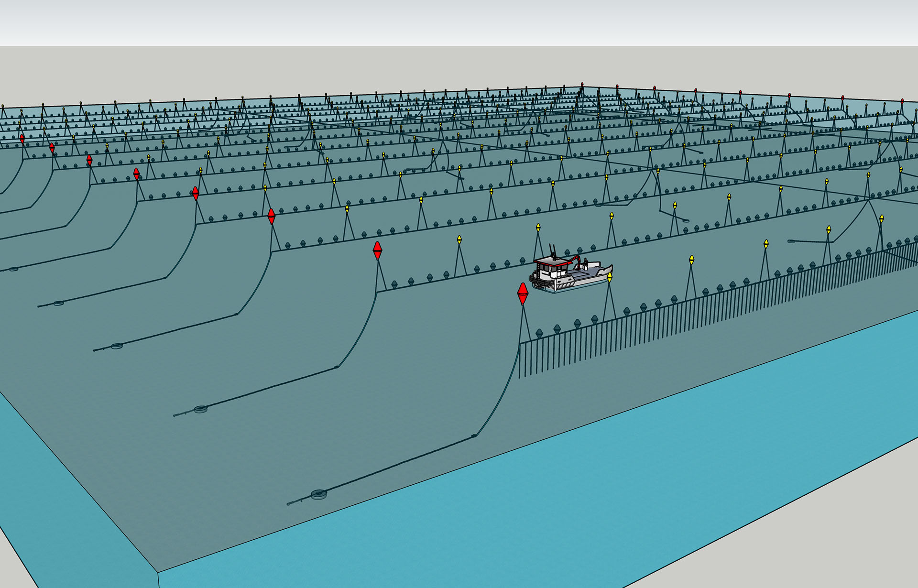Click the nearest seabed anchor disc at bottom

click(318, 494)
